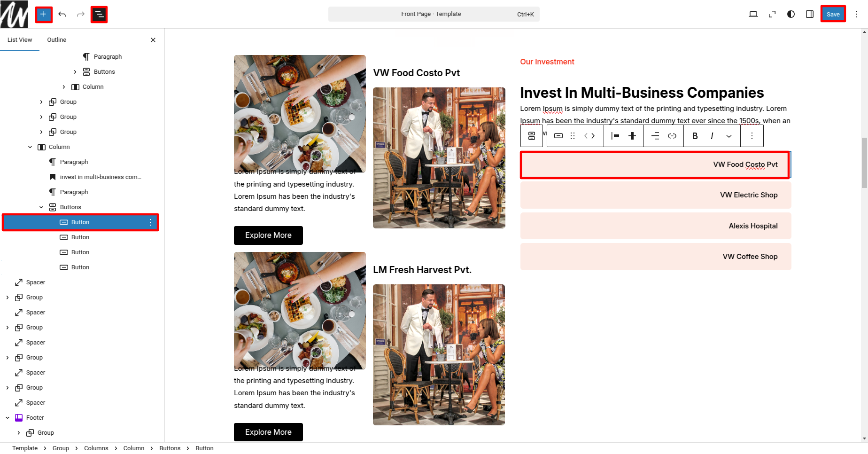Open more rich text controls dropdown

point(729,136)
